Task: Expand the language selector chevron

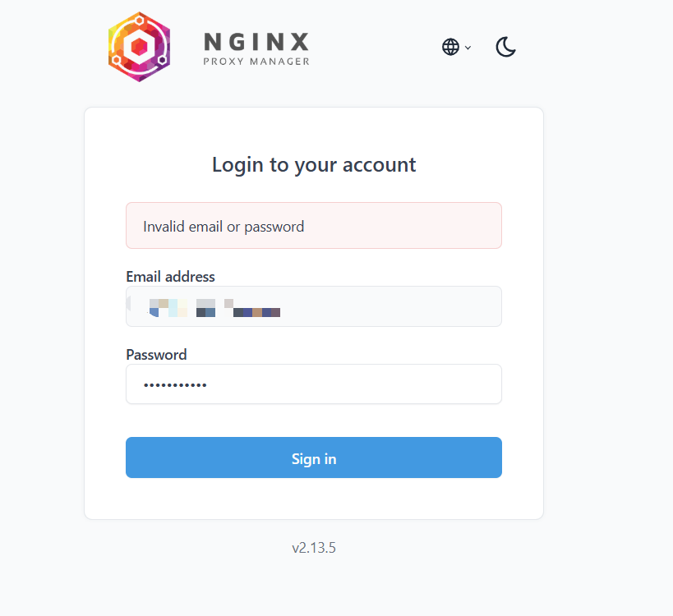Action: (x=468, y=48)
